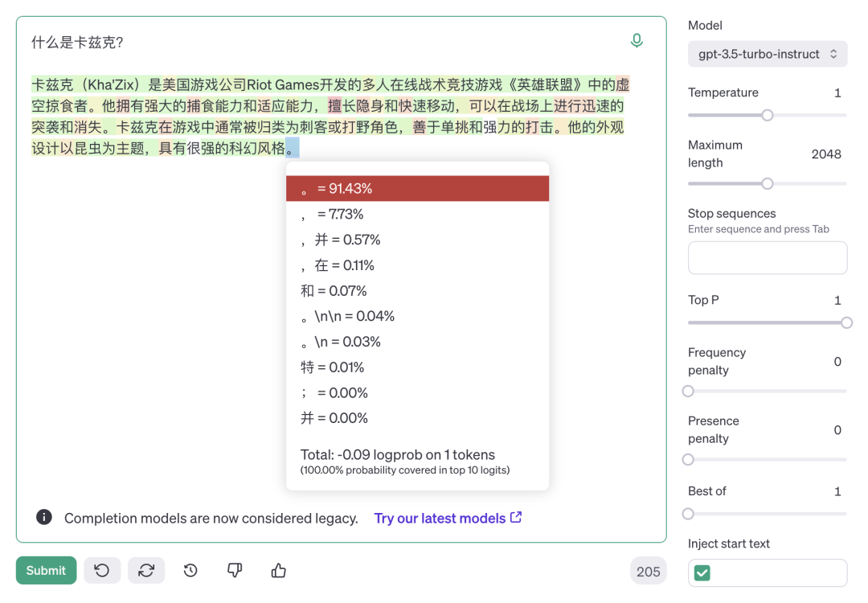Open the history clock icon

(x=190, y=570)
